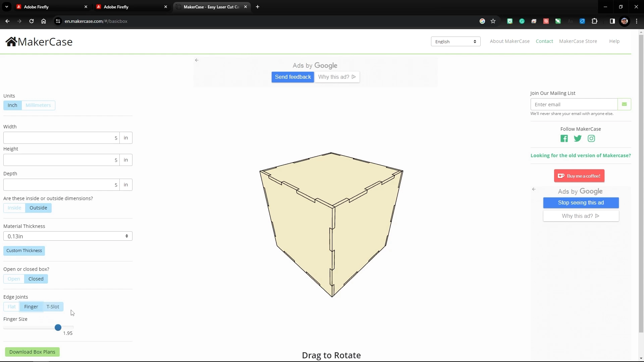Screen dimensions: 644x362
Task: Click Download Box Plans button
Action: point(32,352)
